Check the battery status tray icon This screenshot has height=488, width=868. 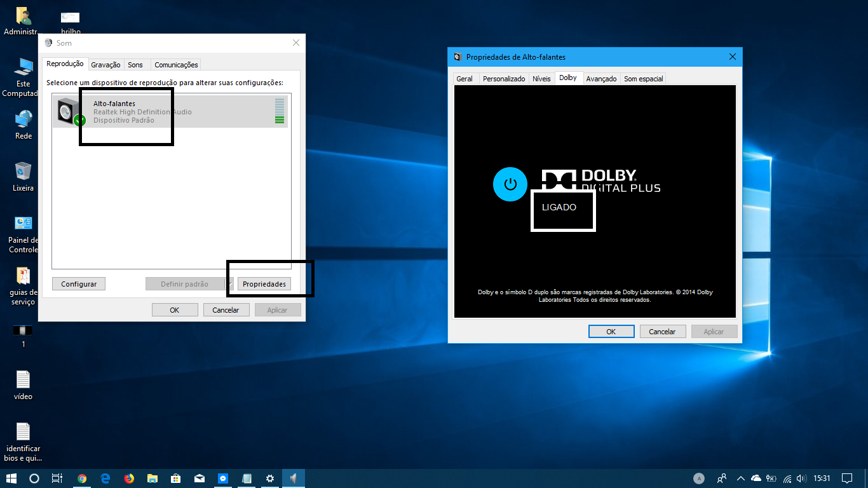point(771,478)
